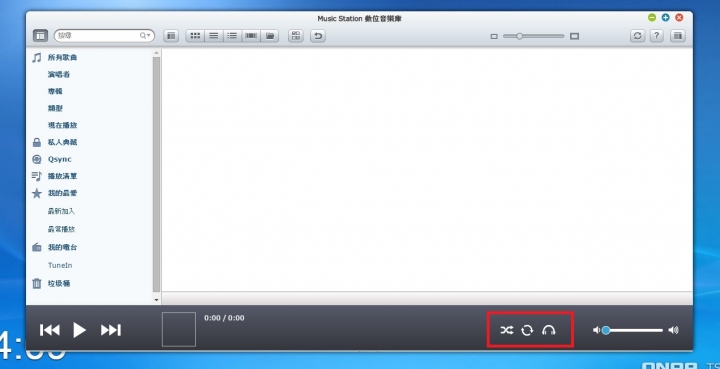Skip to the previous track
Image resolution: width=720 pixels, height=369 pixels.
(x=50, y=330)
